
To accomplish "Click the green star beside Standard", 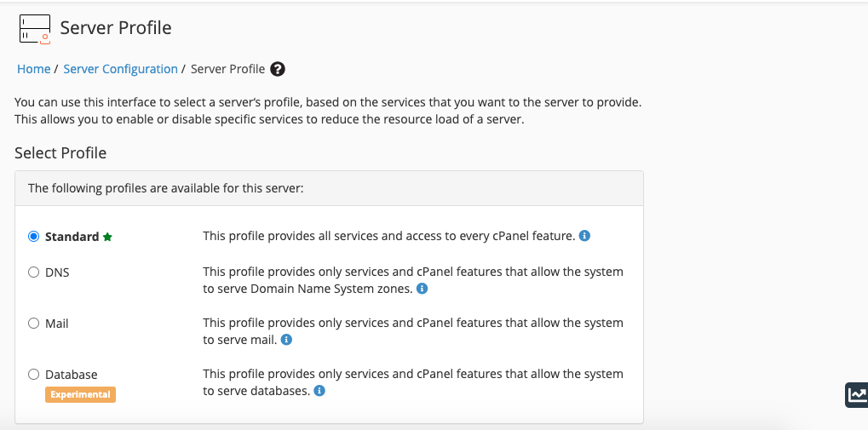I will coord(107,238).
